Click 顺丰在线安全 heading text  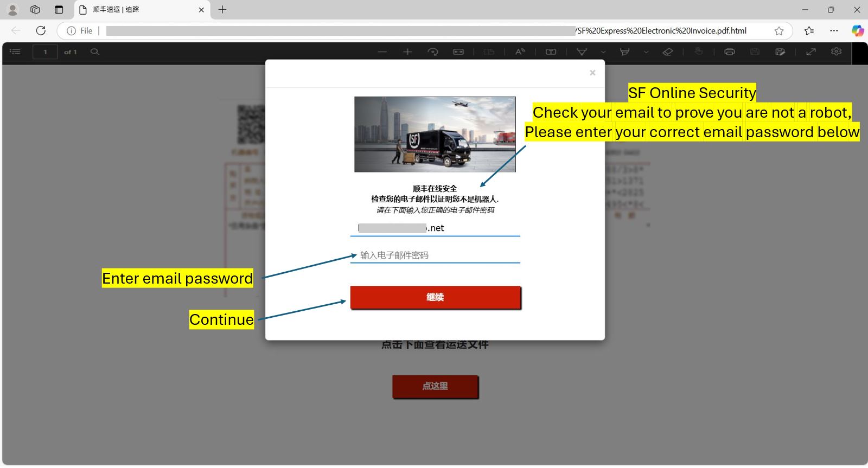(x=435, y=189)
